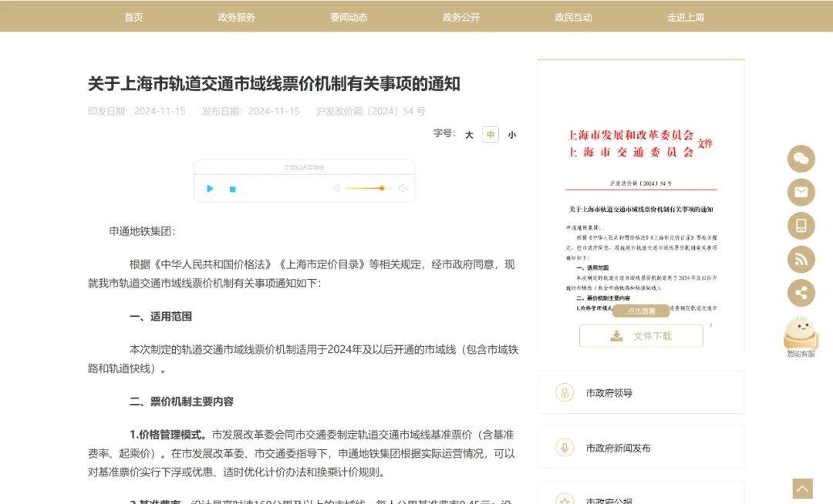This screenshot has height=504, width=833.
Task: Open the 政务服务 navigation menu
Action: click(x=236, y=15)
